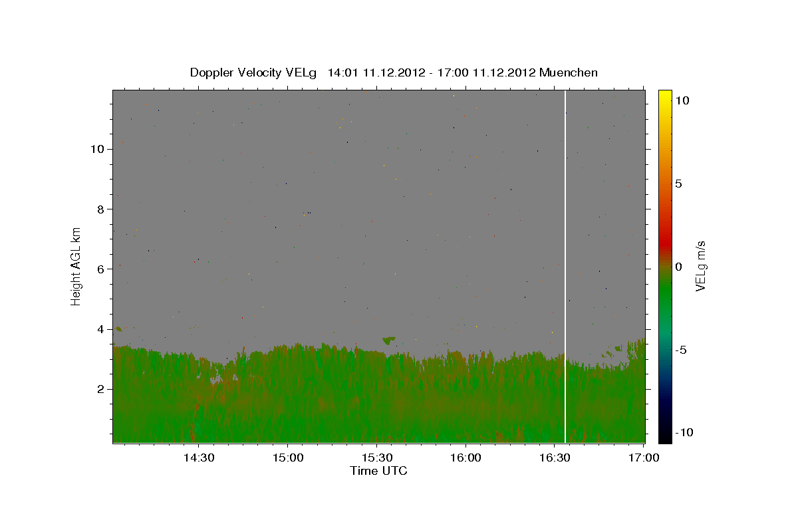
Task: Click the colorbar label -5
Action: click(680, 350)
